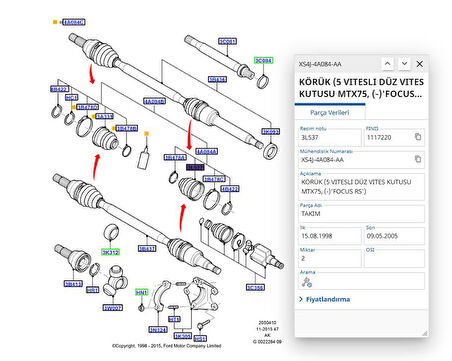Click the resize grip of the panel

point(425,333)
